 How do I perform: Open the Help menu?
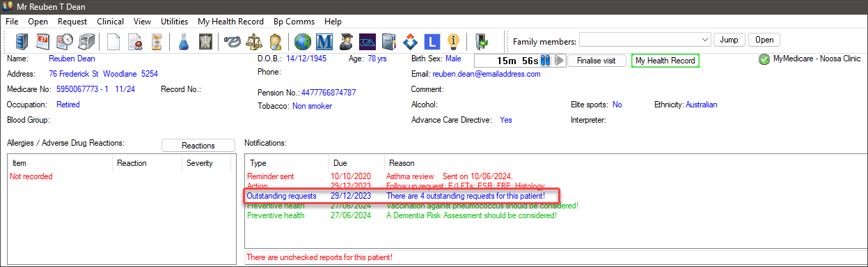(x=333, y=22)
